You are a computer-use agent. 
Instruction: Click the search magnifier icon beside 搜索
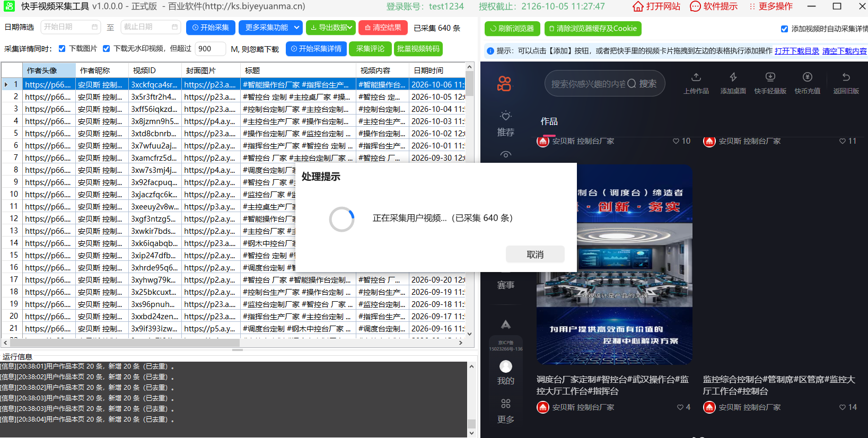[x=632, y=83]
